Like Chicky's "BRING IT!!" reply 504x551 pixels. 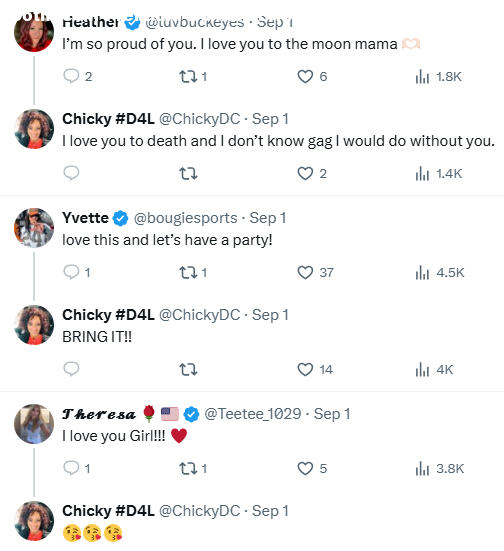click(315, 370)
